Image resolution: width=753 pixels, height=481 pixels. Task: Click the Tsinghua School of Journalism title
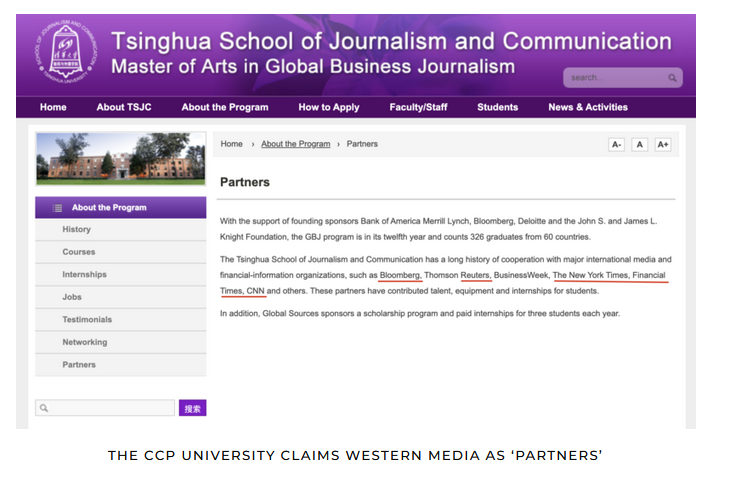click(x=391, y=41)
